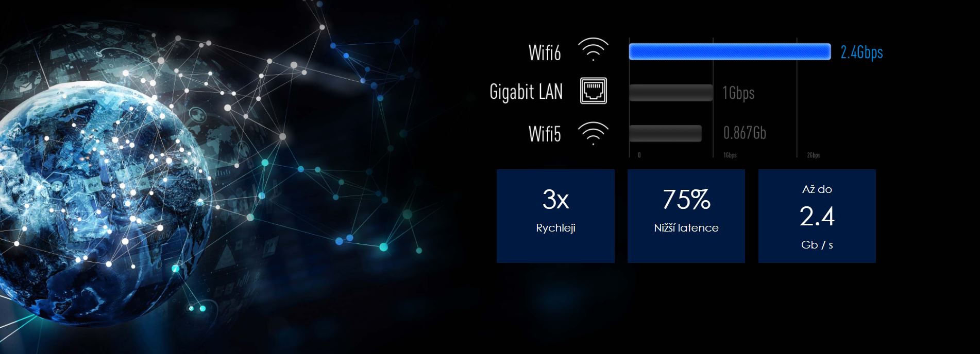Click the glowing globe image

(103, 206)
